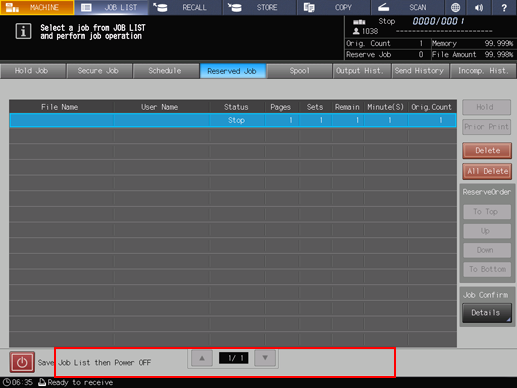Click the Sets column header
This screenshot has height=388, width=517.
click(315, 107)
